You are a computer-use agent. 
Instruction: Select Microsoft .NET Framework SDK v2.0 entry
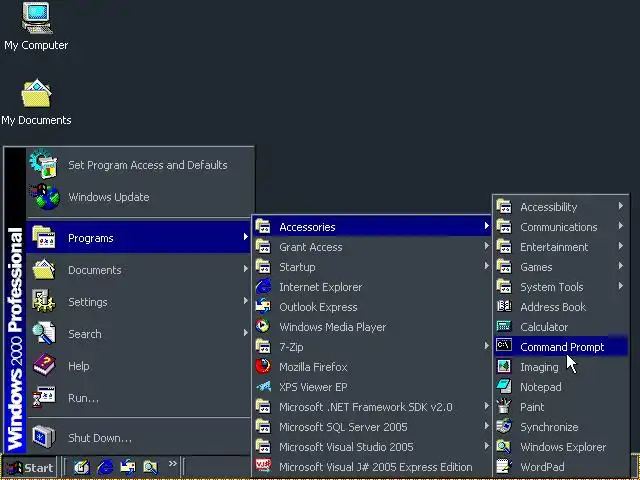point(372,407)
